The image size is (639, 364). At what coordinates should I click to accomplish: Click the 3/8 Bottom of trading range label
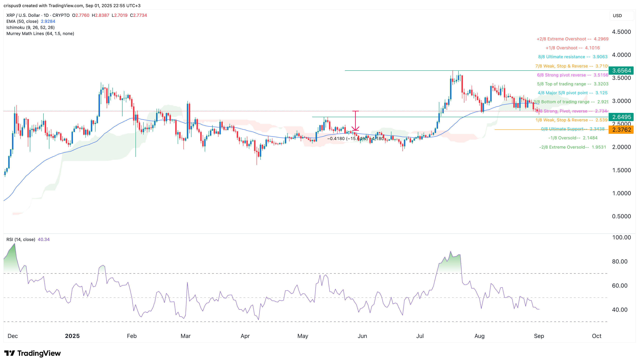click(571, 102)
